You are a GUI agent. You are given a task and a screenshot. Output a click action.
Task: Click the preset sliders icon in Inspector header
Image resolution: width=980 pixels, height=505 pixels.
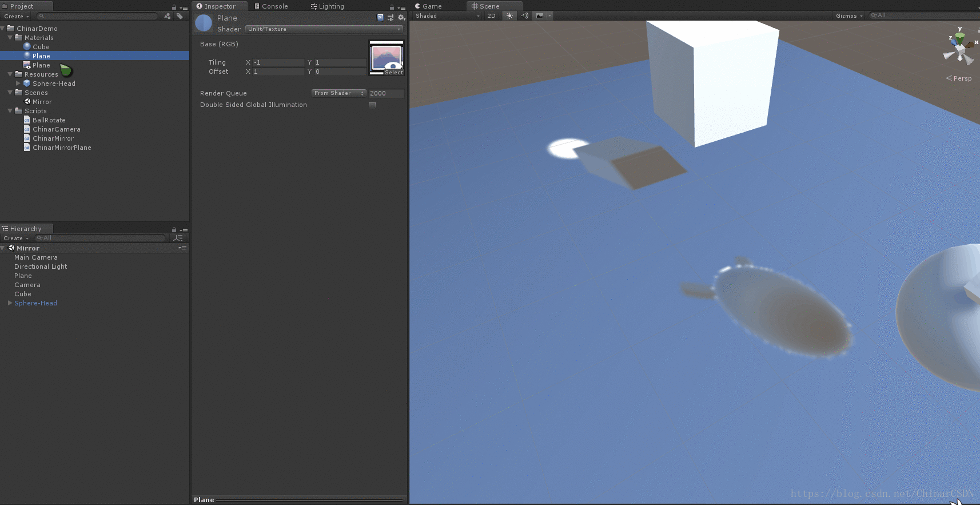point(391,18)
